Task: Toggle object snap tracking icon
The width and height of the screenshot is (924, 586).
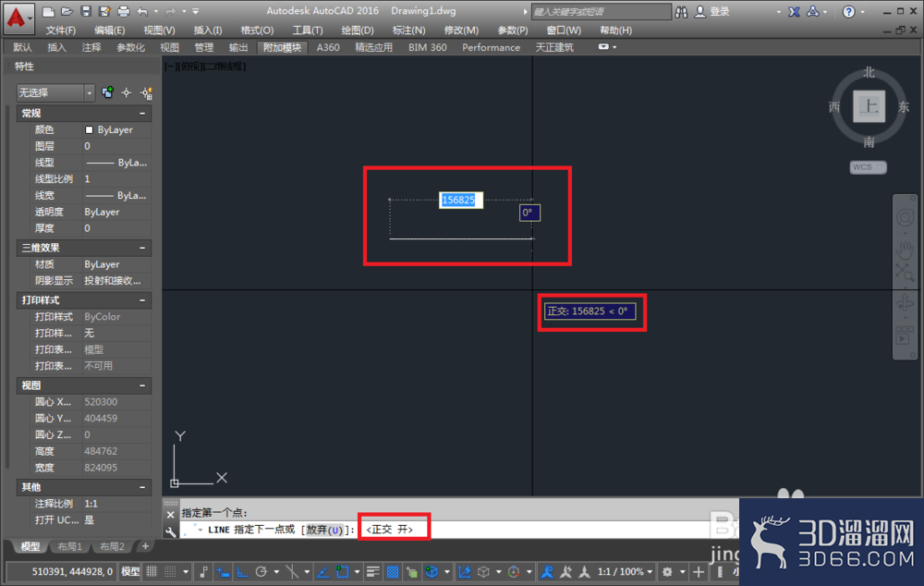Action: pyautogui.click(x=322, y=571)
